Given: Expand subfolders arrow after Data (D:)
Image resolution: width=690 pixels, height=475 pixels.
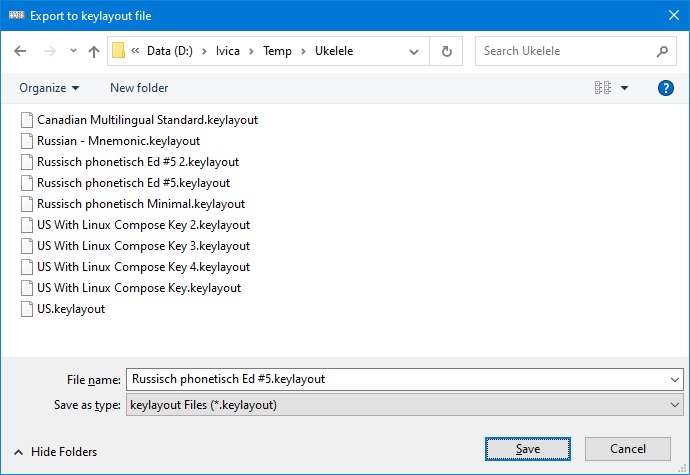Looking at the screenshot, I should (x=204, y=52).
